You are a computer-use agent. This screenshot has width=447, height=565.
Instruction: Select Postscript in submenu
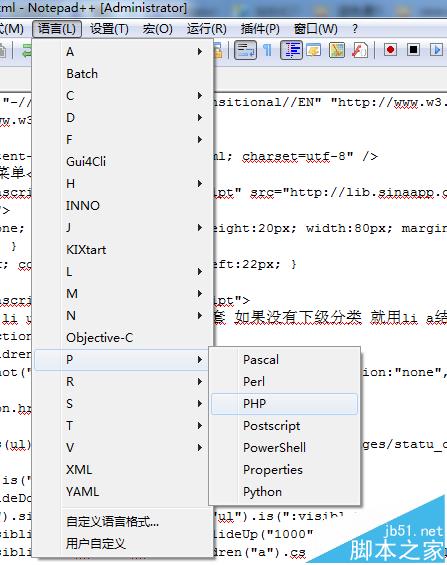pyautogui.click(x=284, y=426)
